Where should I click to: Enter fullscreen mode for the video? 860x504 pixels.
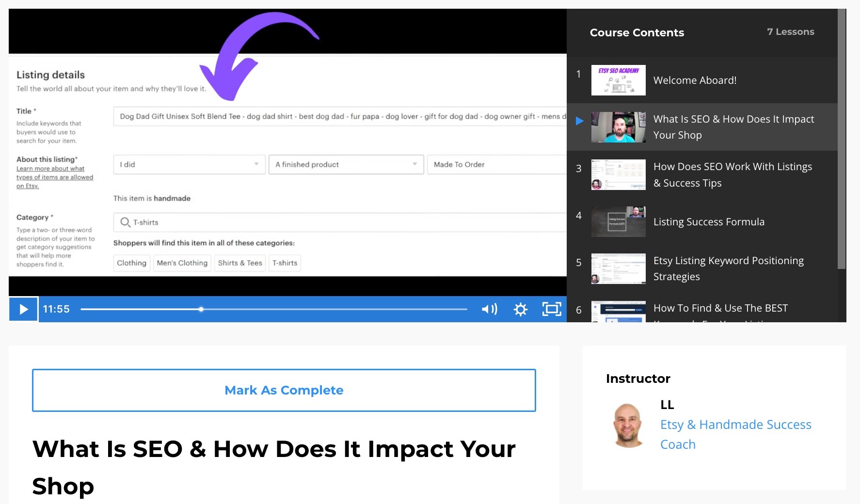coord(552,309)
